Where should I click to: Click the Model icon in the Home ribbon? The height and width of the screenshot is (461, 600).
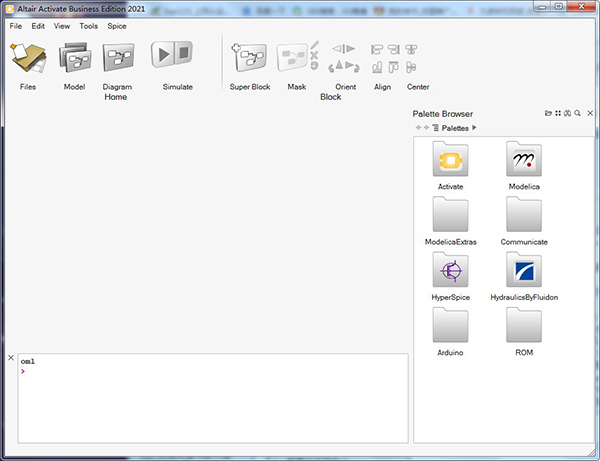pos(75,57)
